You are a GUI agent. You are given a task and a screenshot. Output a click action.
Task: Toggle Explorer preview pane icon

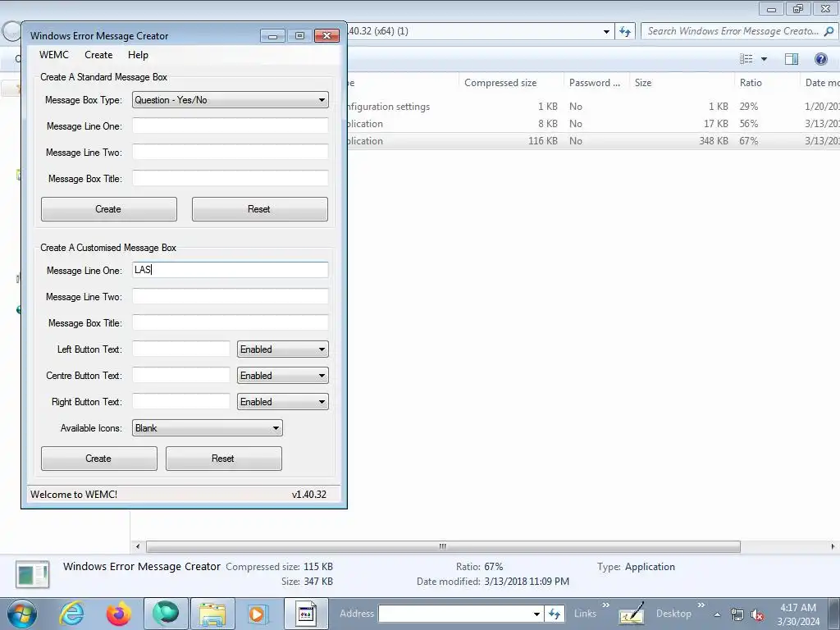[x=792, y=59]
